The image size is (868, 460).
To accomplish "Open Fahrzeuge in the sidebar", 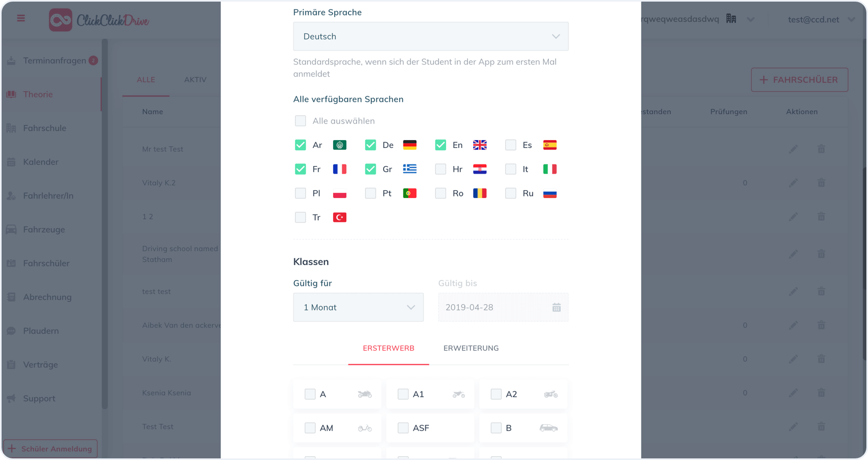I will click(x=44, y=229).
